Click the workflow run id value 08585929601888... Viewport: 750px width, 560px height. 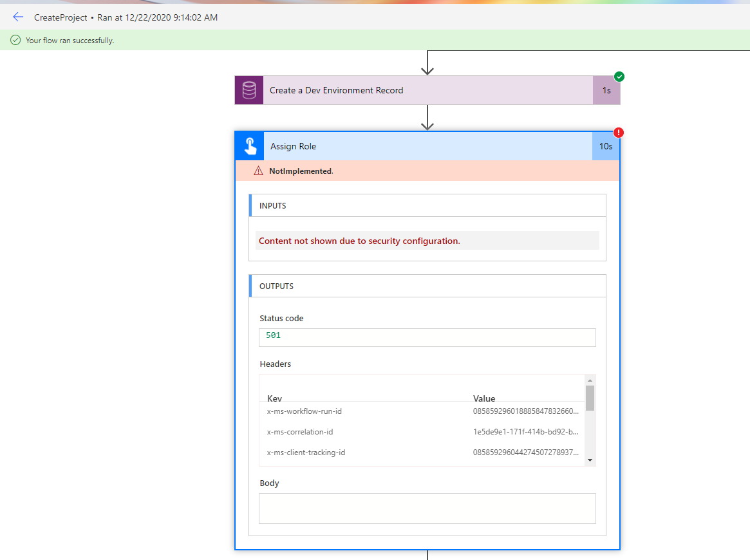click(526, 411)
